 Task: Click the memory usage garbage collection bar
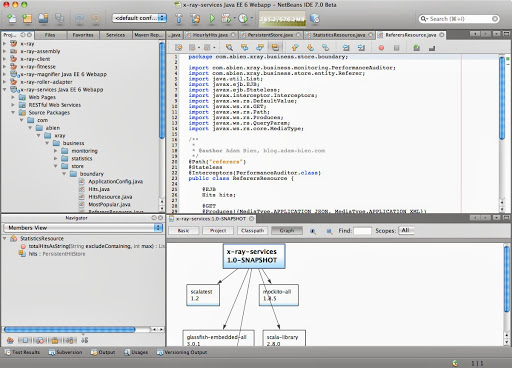coord(282,19)
